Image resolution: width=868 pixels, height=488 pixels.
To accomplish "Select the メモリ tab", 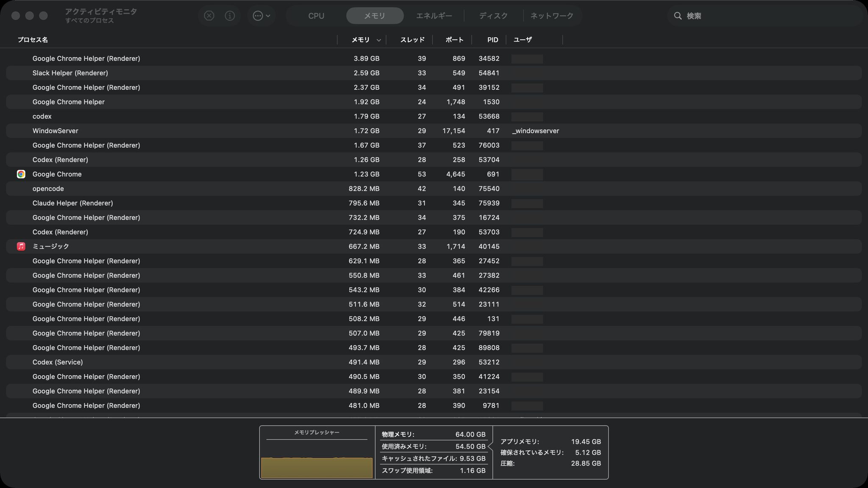I will pyautogui.click(x=375, y=16).
